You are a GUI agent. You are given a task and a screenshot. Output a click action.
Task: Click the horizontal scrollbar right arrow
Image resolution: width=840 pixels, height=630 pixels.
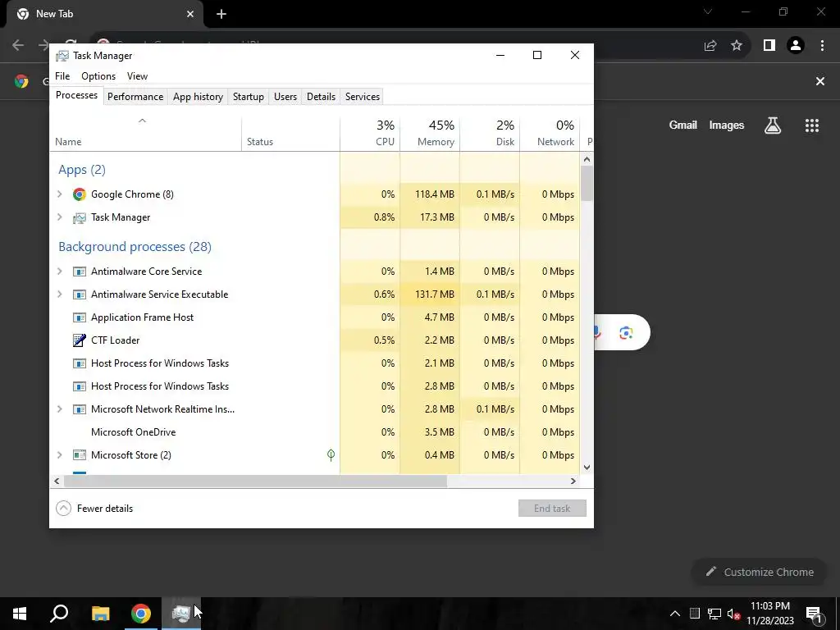click(x=573, y=481)
